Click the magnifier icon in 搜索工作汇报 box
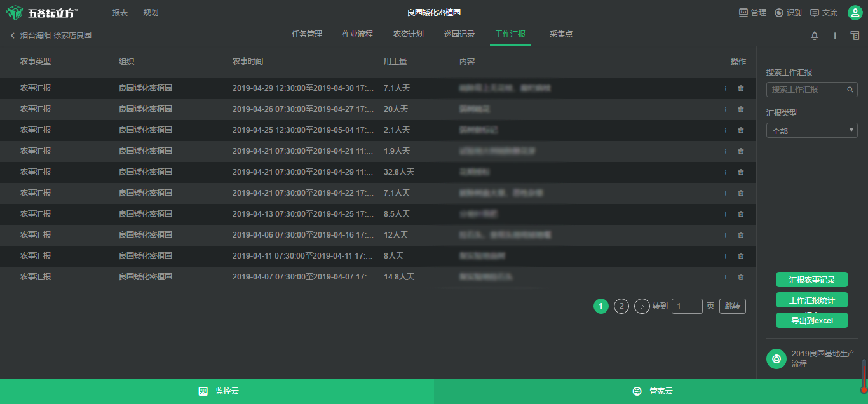 click(850, 90)
